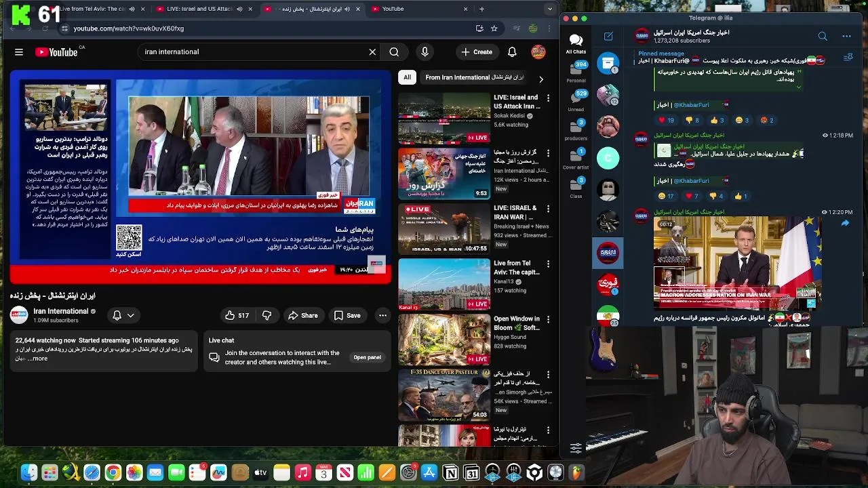Clear the 'iran international' search text
The image size is (868, 488).
click(x=372, y=52)
